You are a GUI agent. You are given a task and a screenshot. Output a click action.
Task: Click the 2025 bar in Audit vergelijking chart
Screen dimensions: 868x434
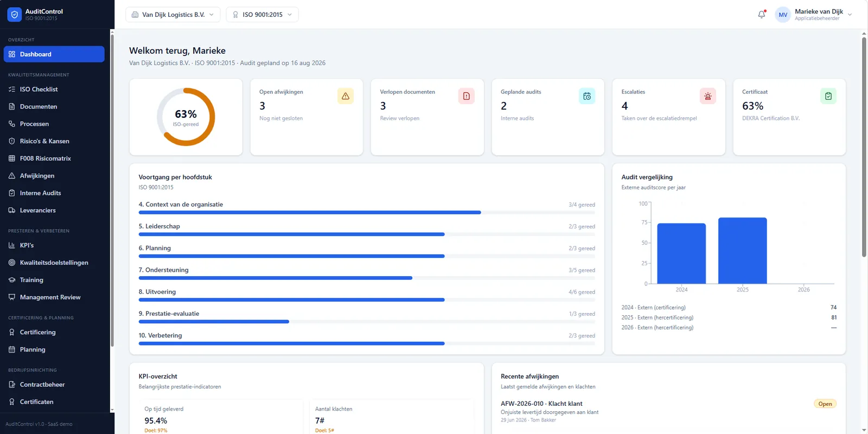pyautogui.click(x=743, y=251)
